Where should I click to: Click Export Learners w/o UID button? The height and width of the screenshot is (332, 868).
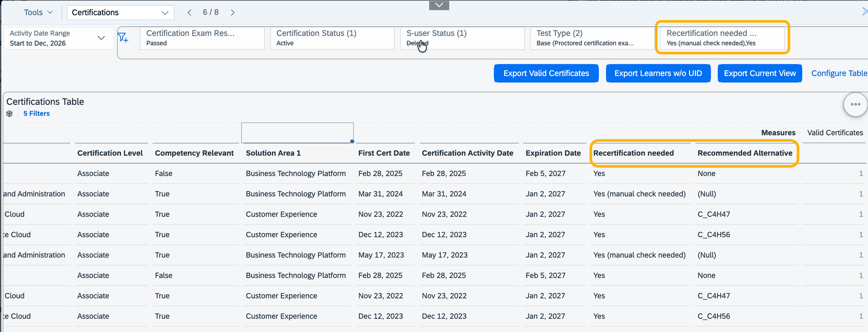(658, 73)
